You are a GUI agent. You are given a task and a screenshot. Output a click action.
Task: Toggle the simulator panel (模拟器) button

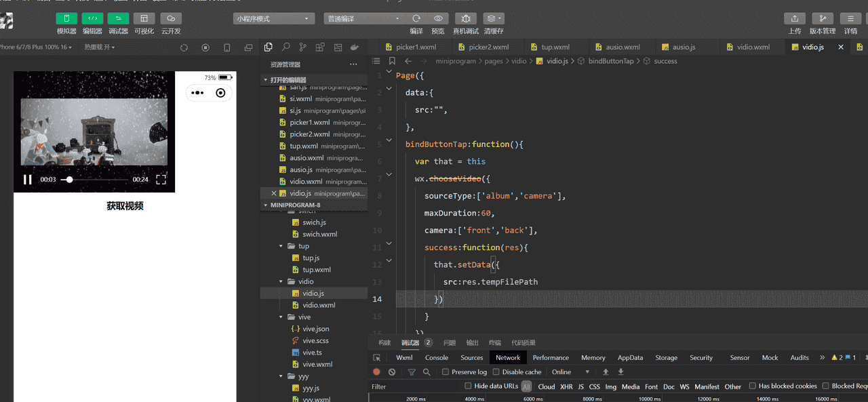point(66,19)
